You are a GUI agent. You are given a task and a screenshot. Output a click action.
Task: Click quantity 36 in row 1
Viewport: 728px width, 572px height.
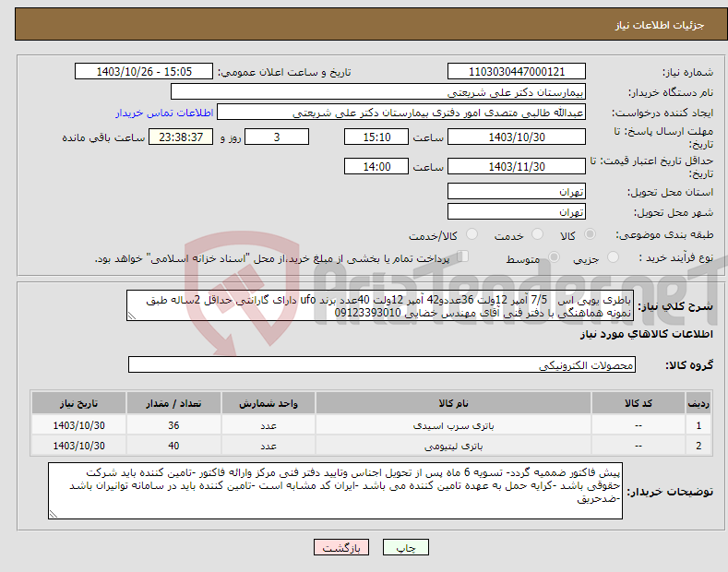(173, 425)
